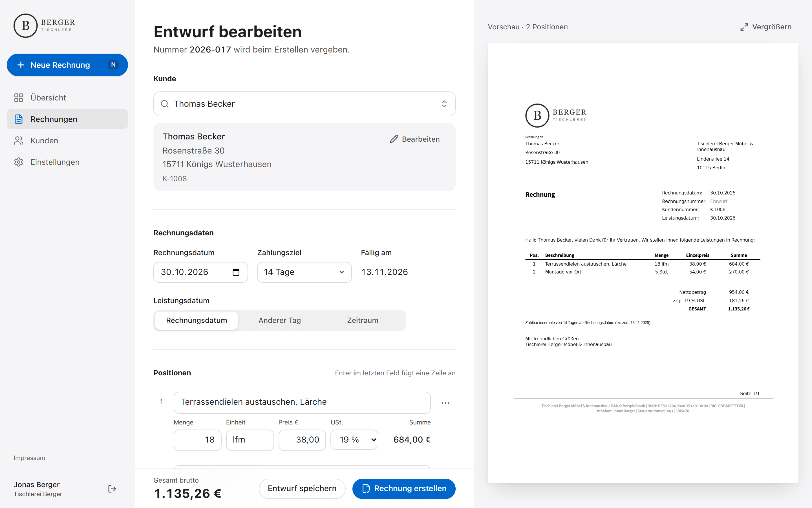
Task: Select Anderer Tag for Leistungsdatum
Action: (279, 321)
